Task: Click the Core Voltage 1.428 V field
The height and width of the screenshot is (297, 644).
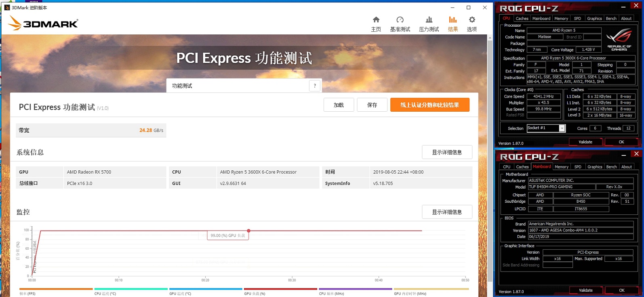Action: pos(588,50)
